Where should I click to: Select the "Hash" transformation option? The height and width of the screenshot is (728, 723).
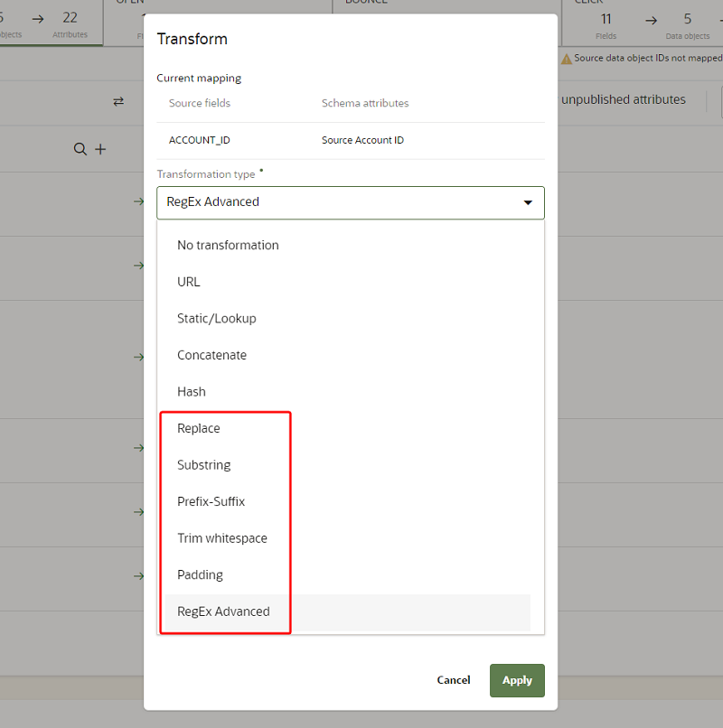coord(191,391)
